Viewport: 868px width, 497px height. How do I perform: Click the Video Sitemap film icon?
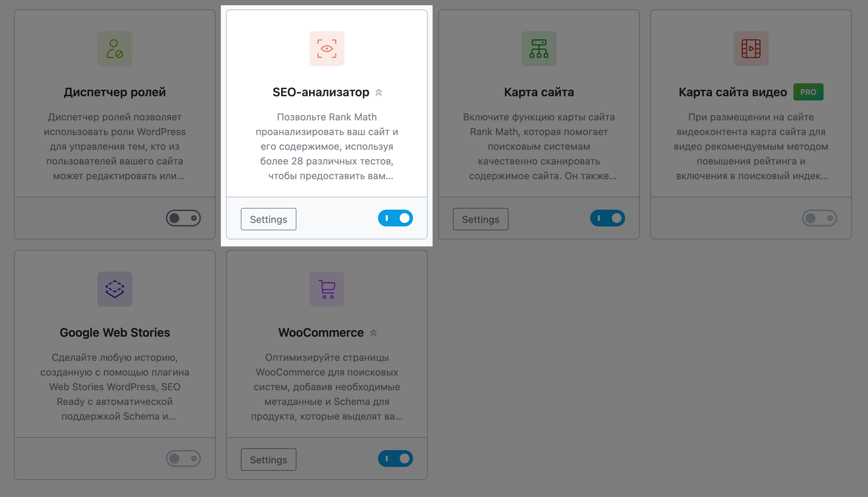(751, 49)
